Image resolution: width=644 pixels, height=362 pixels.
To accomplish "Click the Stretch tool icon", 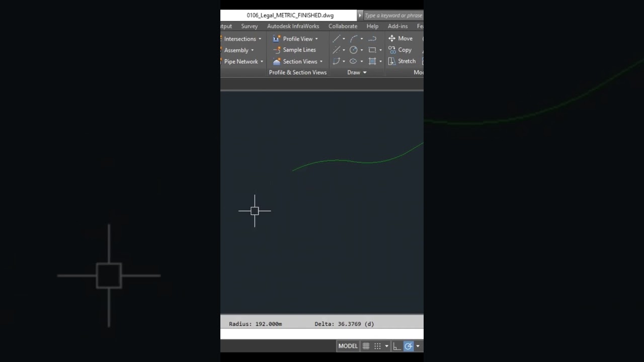I will (392, 61).
